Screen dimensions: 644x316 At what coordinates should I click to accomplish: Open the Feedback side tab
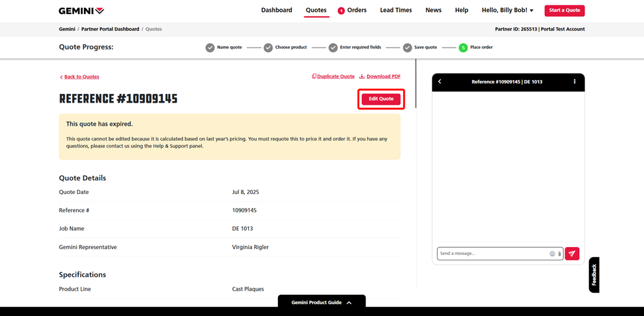(594, 274)
